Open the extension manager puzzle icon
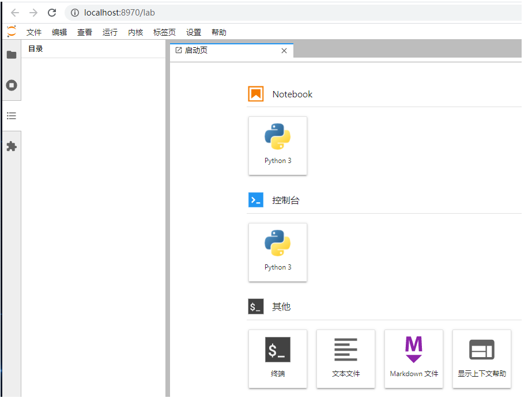 pyautogui.click(x=11, y=146)
